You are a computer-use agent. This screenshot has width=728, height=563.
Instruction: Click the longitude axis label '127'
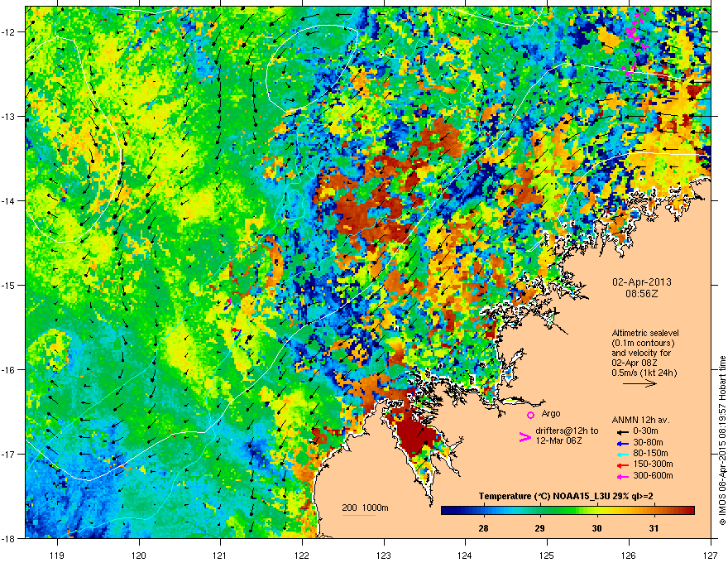[x=711, y=556]
